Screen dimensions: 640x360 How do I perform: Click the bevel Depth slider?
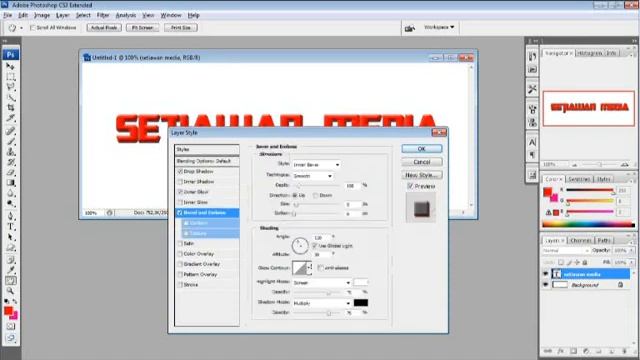pos(317,186)
